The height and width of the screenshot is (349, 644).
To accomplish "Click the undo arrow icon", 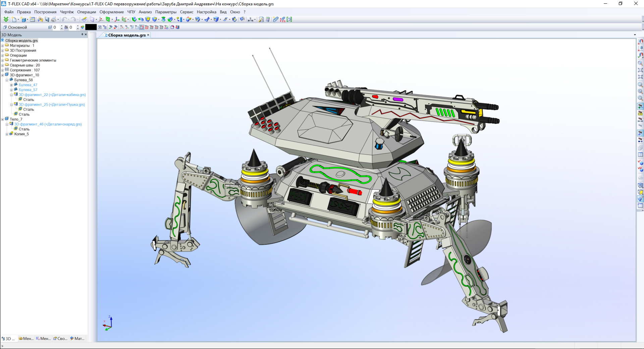I will [x=64, y=19].
